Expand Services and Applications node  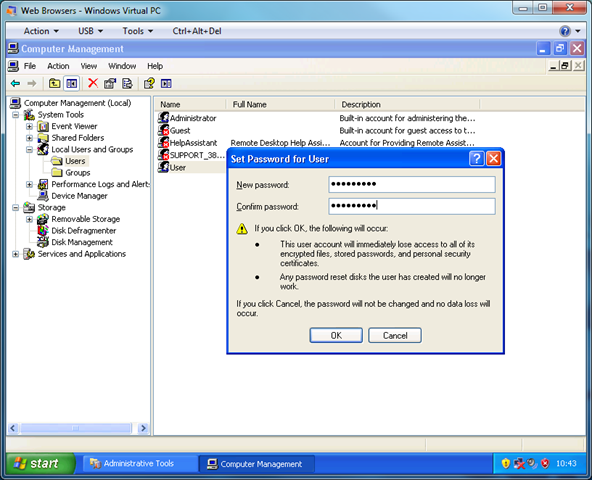[x=15, y=254]
